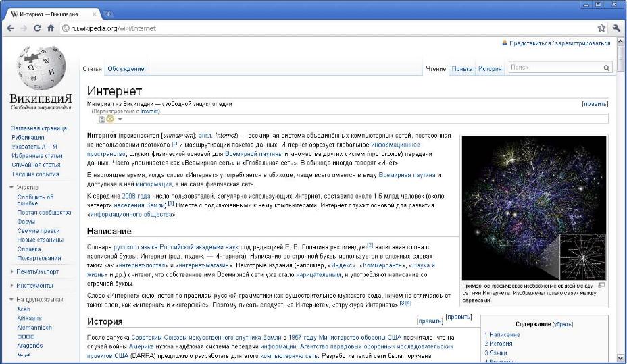The width and height of the screenshot is (627, 364).
Task: Open the Представиться / зарегистрироваться link
Action: point(560,43)
